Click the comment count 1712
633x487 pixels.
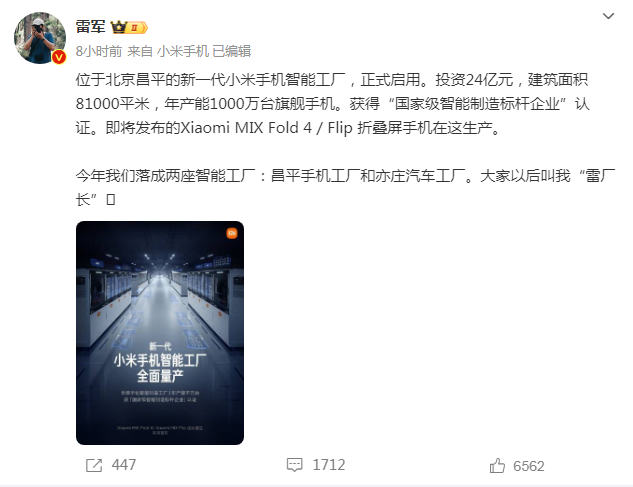pyautogui.click(x=329, y=465)
